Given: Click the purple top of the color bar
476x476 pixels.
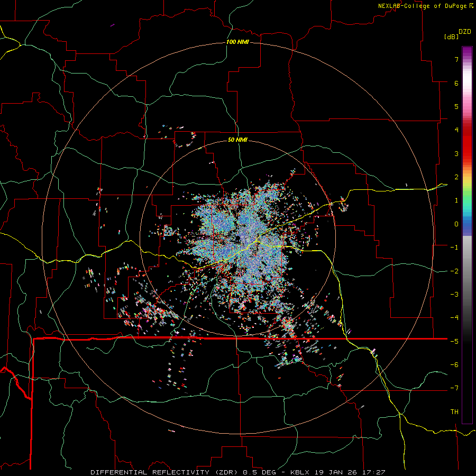Looking at the screenshot, I should coord(467,52).
